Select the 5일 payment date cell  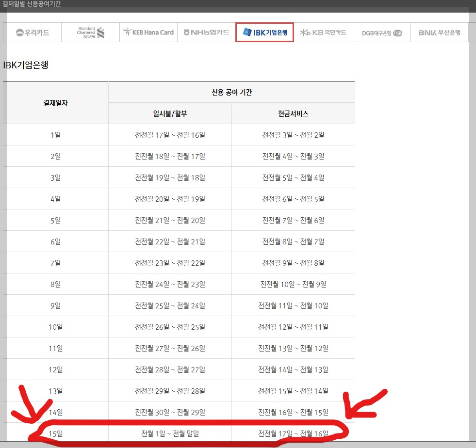pos(55,220)
